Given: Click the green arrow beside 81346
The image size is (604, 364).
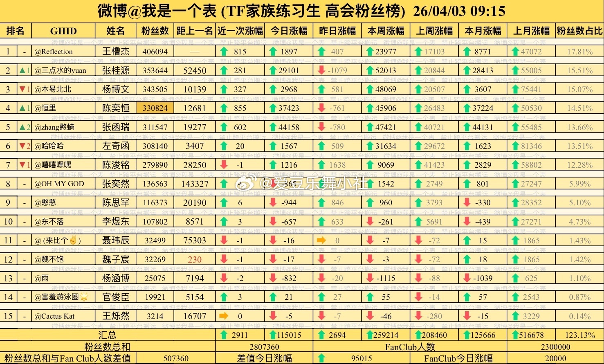Looking at the screenshot, I should (x=516, y=146).
